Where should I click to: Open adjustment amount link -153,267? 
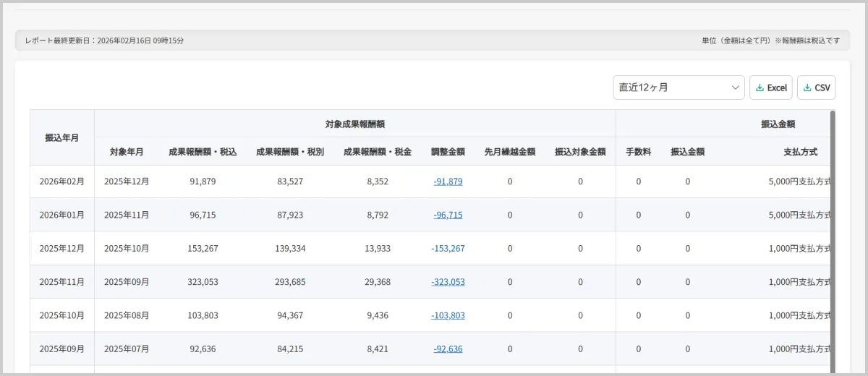448,248
